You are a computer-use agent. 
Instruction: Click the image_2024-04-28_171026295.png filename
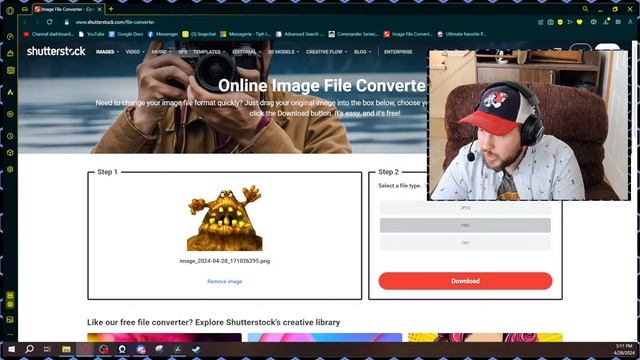(x=224, y=261)
